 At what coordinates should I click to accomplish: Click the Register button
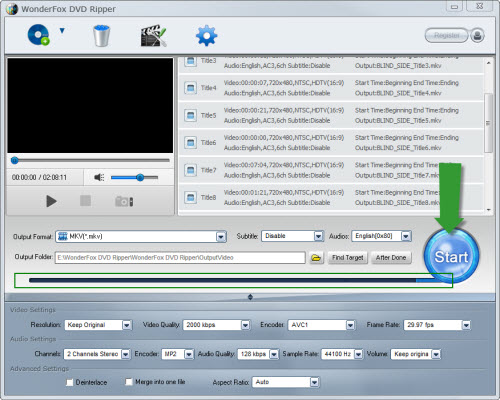pyautogui.click(x=447, y=35)
